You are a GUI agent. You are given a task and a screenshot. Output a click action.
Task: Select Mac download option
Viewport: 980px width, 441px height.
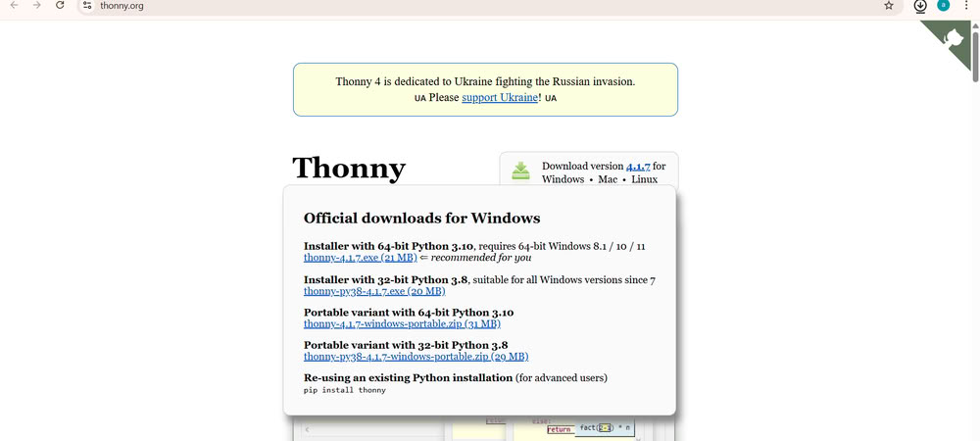(608, 179)
